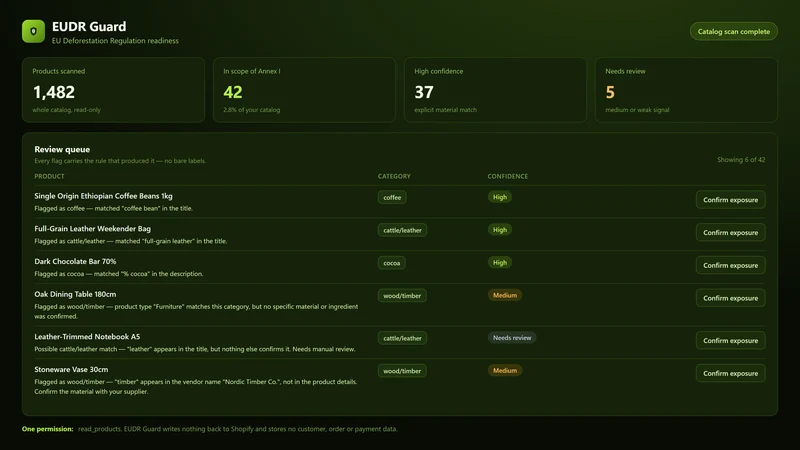Click coffee bean match explanation text

(x=113, y=208)
